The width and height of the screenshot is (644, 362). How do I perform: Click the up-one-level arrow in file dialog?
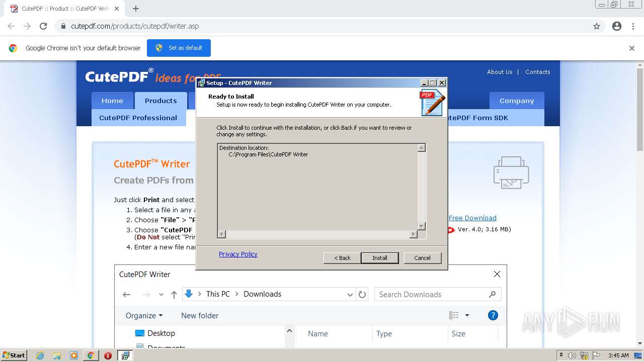[174, 295]
